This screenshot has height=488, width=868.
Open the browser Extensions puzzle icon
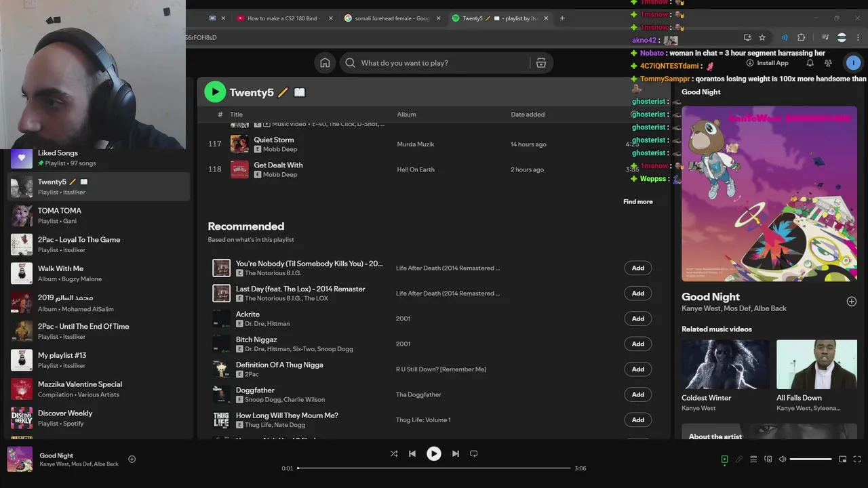click(802, 37)
